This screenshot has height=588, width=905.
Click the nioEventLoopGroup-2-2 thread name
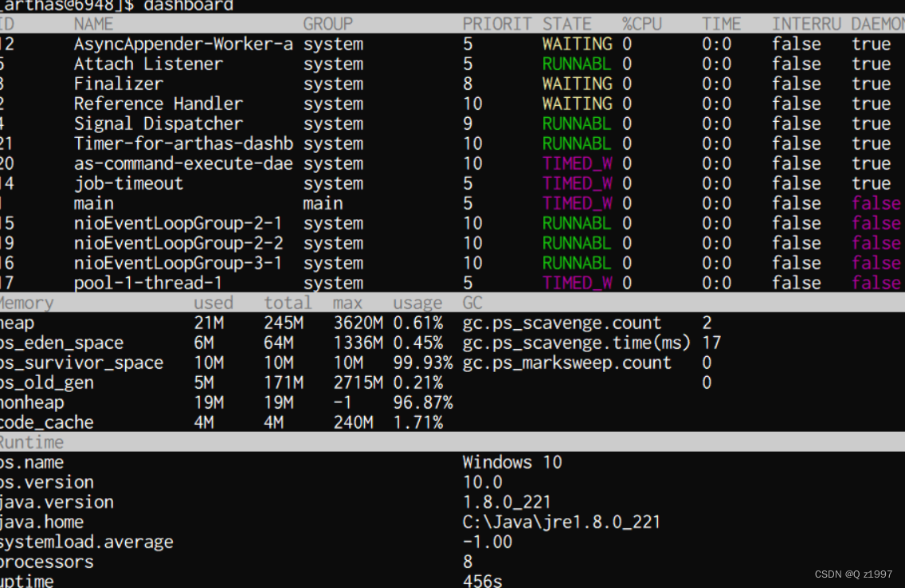(178, 244)
